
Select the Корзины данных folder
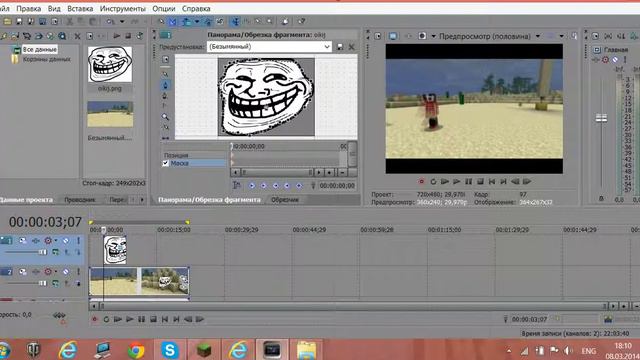[46, 59]
